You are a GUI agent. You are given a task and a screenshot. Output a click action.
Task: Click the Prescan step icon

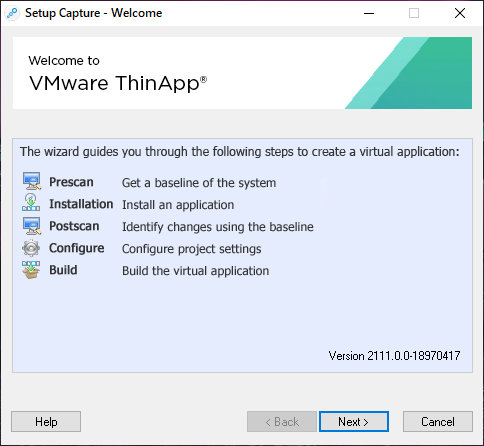pyautogui.click(x=32, y=181)
